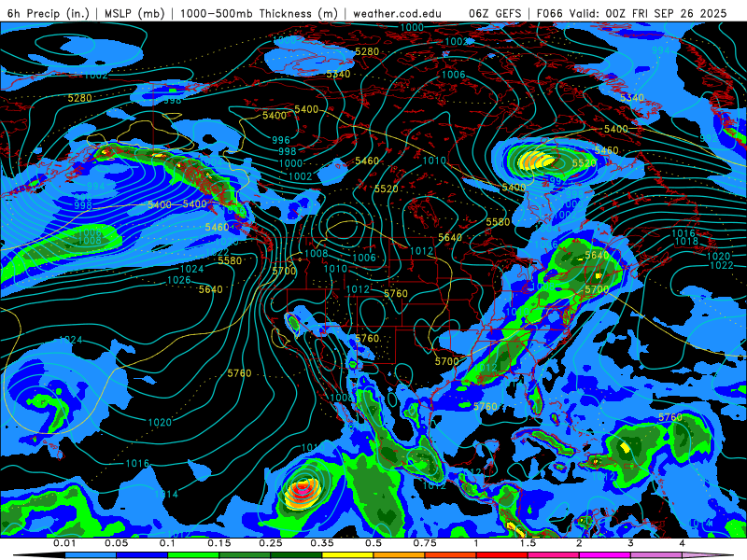Viewport: 747px width, 560px height.
Task: Open the weather.cod.edu source text
Action: (x=397, y=13)
